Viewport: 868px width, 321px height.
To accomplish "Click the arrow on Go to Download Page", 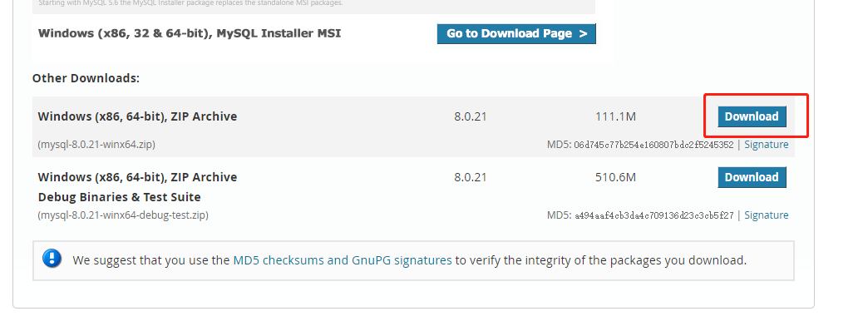I will 583,34.
